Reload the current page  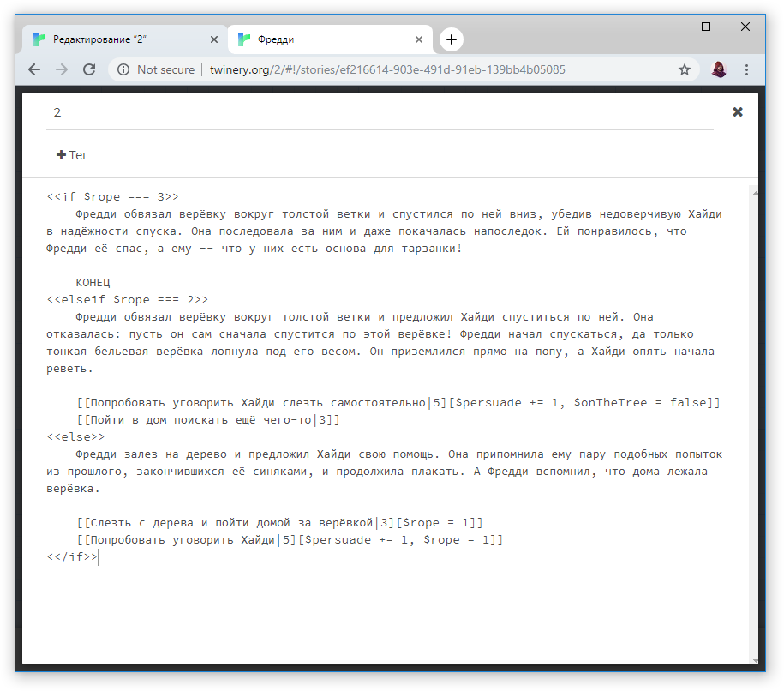(x=89, y=69)
